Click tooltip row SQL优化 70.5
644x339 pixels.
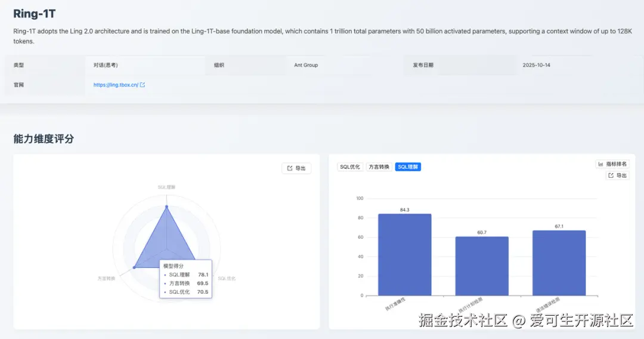(186, 292)
